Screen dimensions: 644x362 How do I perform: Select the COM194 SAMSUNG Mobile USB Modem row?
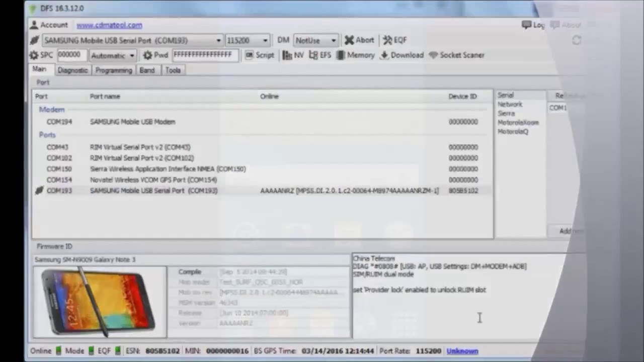click(x=262, y=122)
